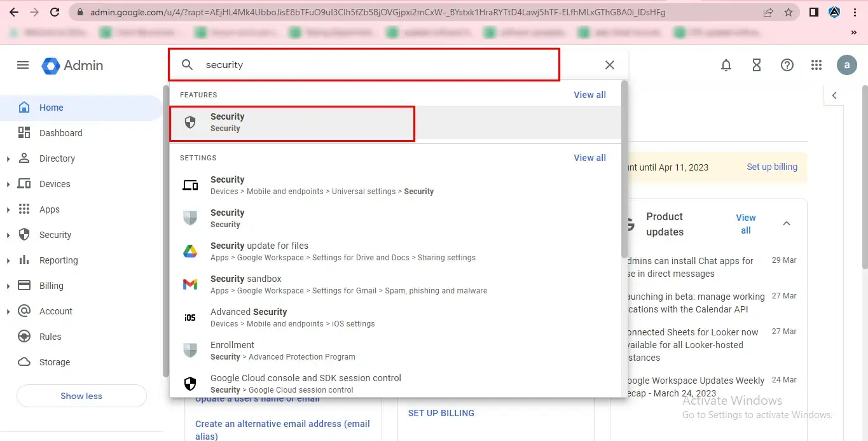The height and width of the screenshot is (441, 868).
Task: Click the Gmail icon result
Action: (x=190, y=284)
